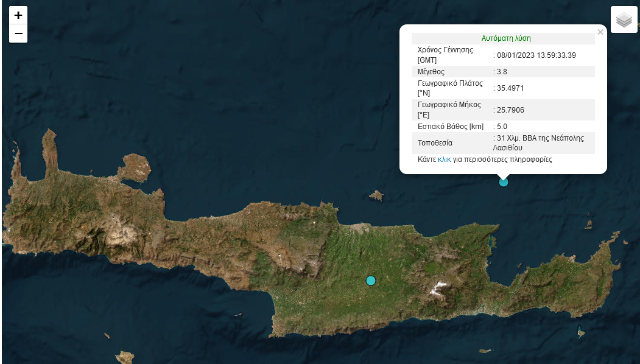Click the 'Εστιακό Βάθος [km]' label
This screenshot has width=640, height=364.
tap(451, 127)
